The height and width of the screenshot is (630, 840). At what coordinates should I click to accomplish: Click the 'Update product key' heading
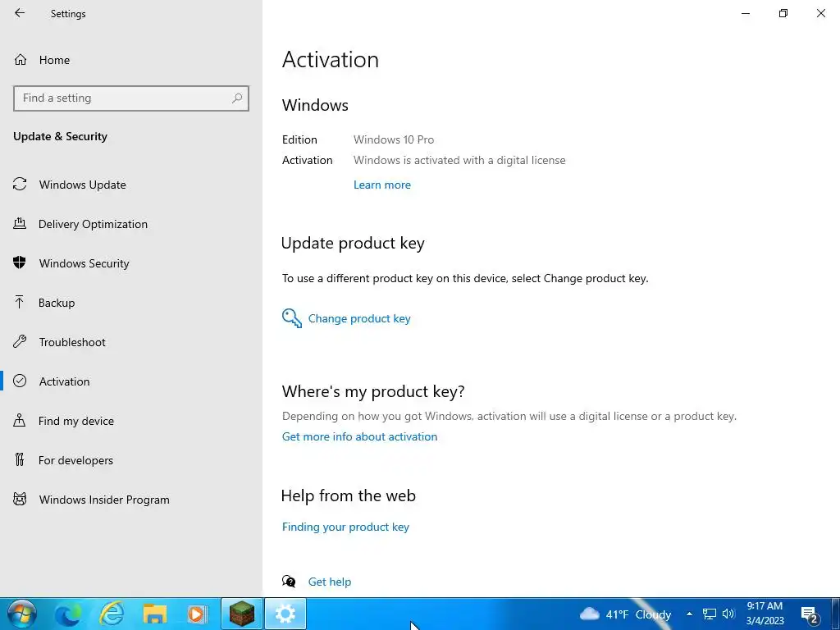pyautogui.click(x=353, y=243)
